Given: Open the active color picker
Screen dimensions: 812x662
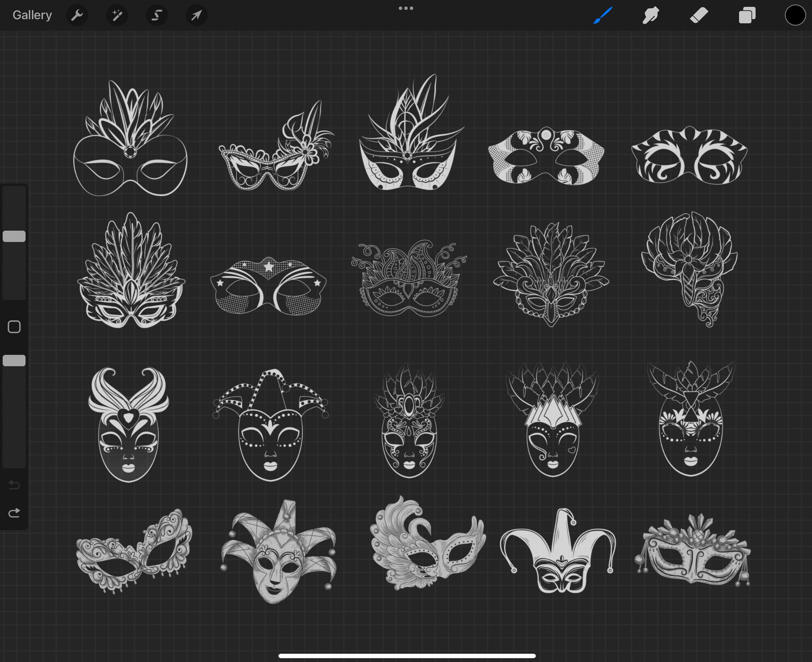Looking at the screenshot, I should tap(795, 15).
